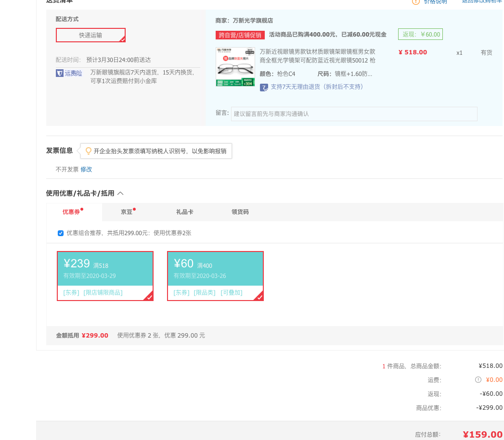
Task: Open 价格说明 link
Action: (436, 1)
